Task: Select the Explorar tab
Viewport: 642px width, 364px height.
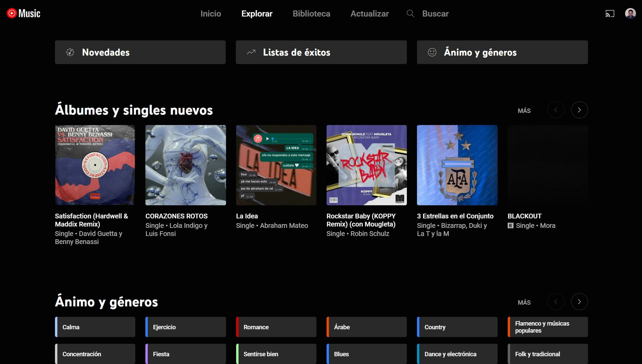Action: [x=257, y=14]
